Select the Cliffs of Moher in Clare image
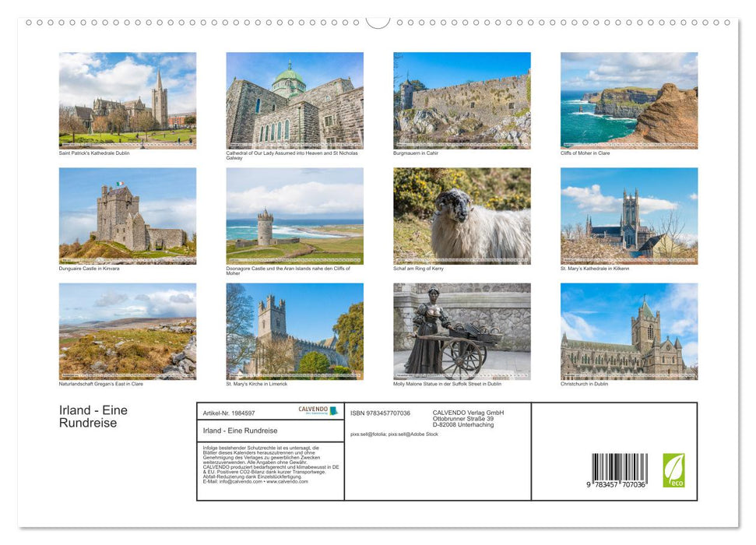 [x=629, y=100]
